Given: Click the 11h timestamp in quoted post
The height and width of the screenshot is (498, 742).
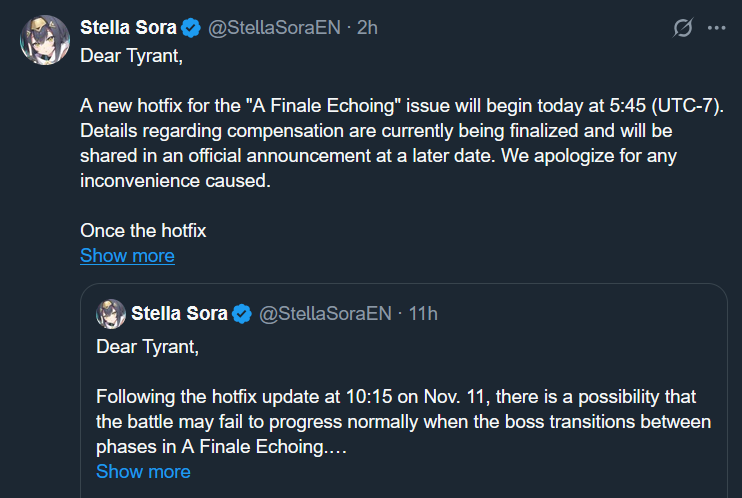Looking at the screenshot, I should (423, 314).
